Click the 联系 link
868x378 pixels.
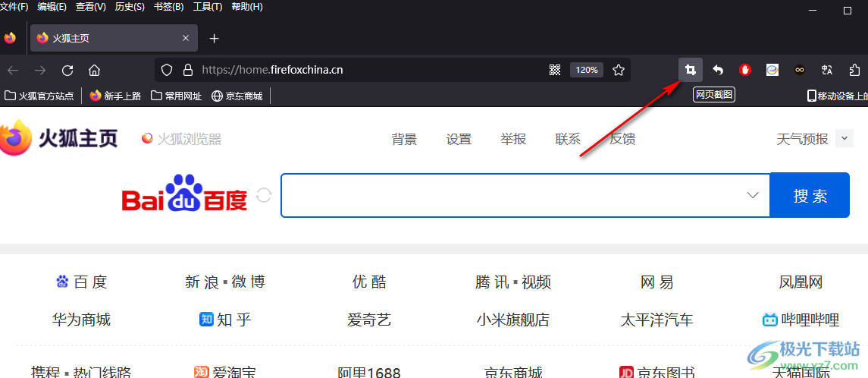point(568,139)
